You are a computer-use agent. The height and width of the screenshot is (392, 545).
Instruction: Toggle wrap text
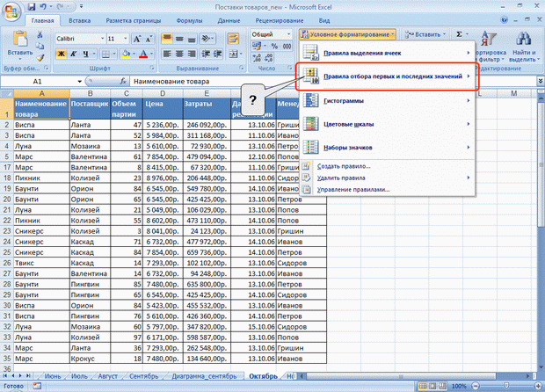[x=233, y=39]
